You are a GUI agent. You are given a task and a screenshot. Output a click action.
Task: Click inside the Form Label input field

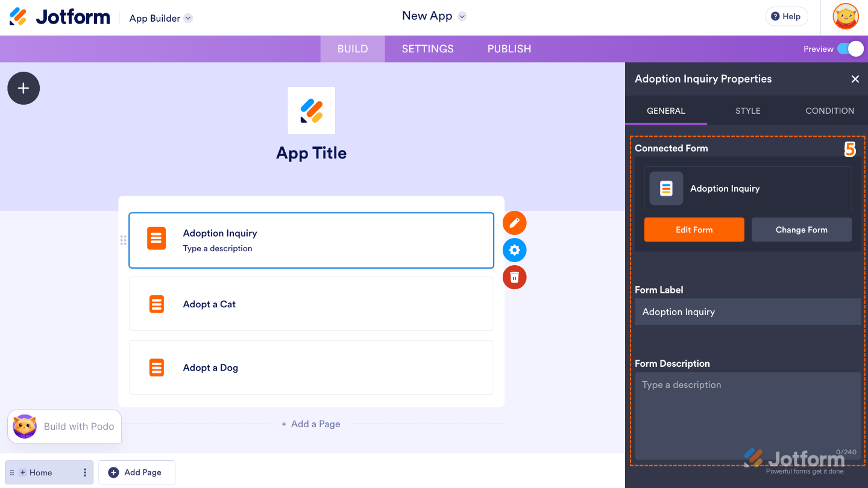point(747,311)
